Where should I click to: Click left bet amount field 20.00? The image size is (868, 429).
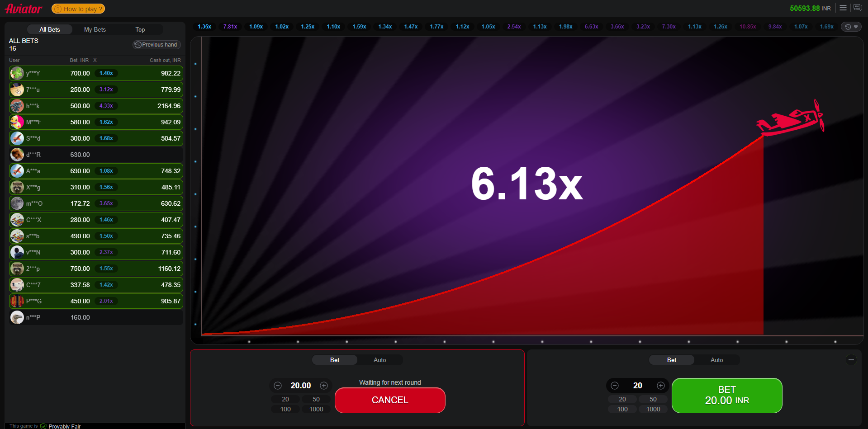[x=301, y=386]
